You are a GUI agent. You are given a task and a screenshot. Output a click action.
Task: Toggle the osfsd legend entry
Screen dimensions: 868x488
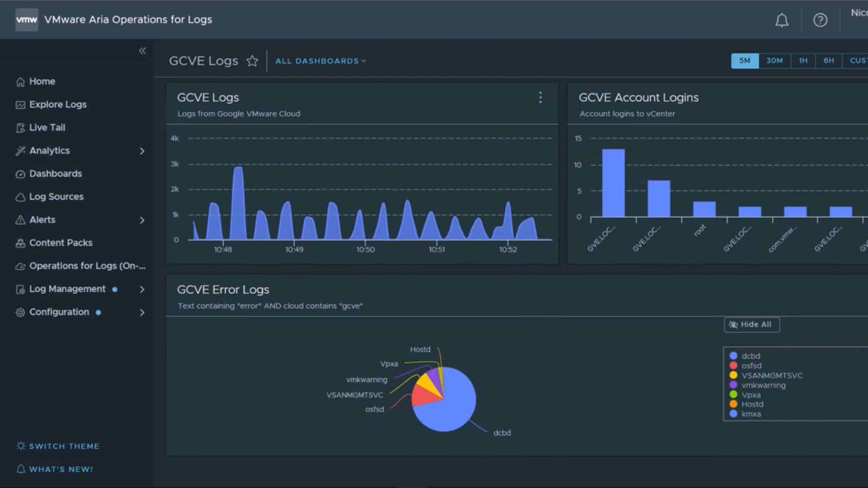point(751,366)
